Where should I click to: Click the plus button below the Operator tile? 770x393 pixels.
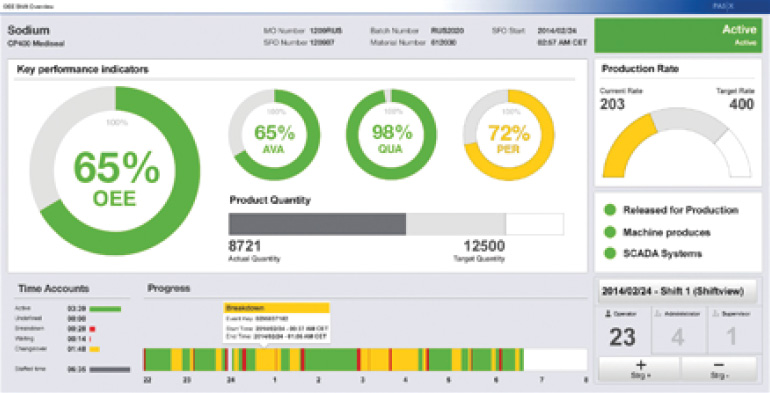[639, 369]
